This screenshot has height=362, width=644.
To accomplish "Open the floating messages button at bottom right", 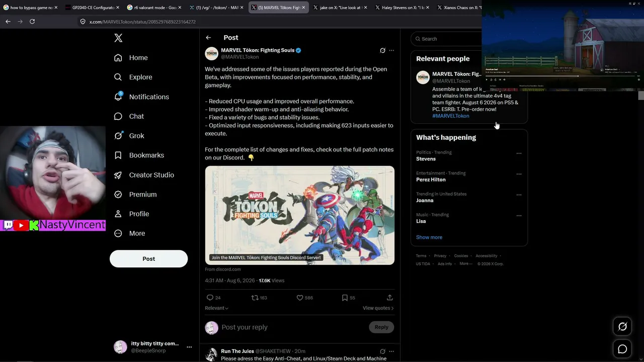I will pos(622,349).
